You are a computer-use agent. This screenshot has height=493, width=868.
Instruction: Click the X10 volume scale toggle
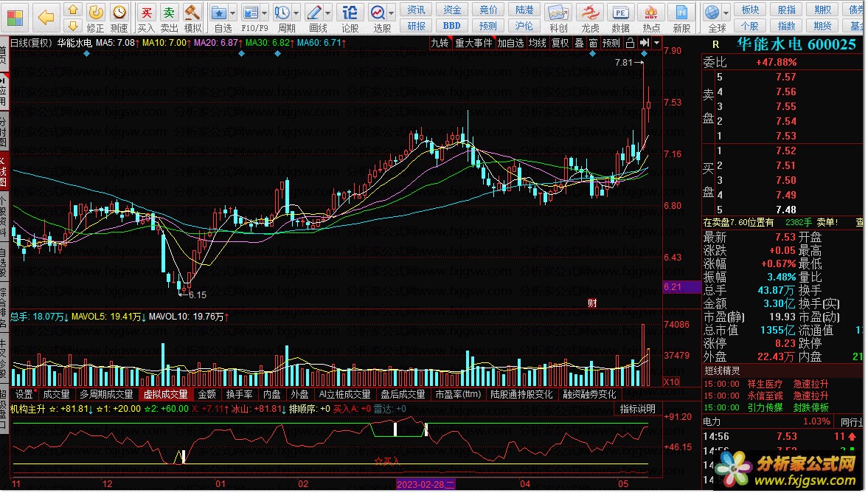pos(672,382)
